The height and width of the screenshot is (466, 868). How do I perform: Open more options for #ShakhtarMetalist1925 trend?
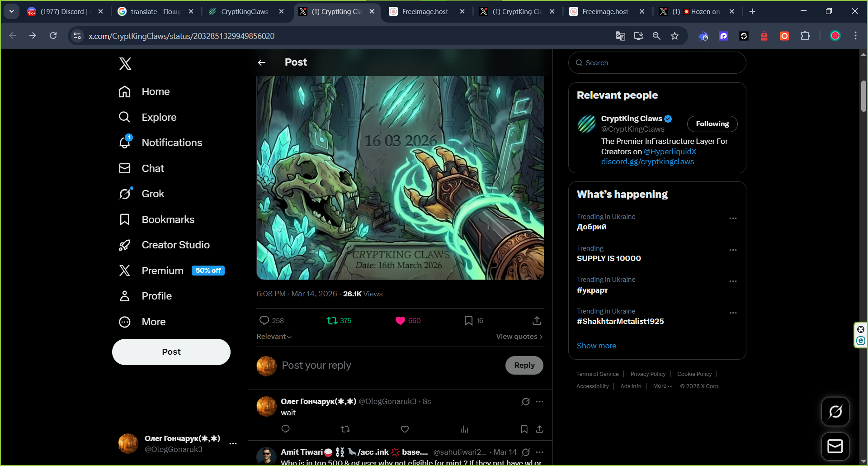(x=733, y=313)
